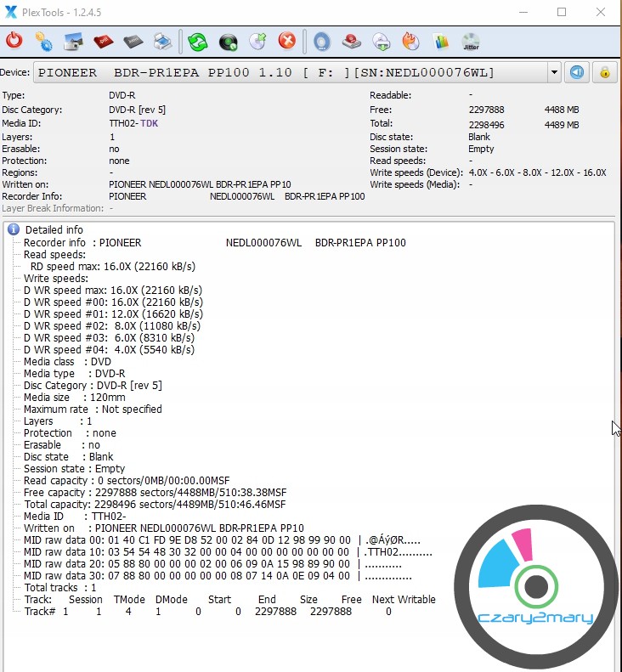Click the red power icon in toolbar

point(14,41)
